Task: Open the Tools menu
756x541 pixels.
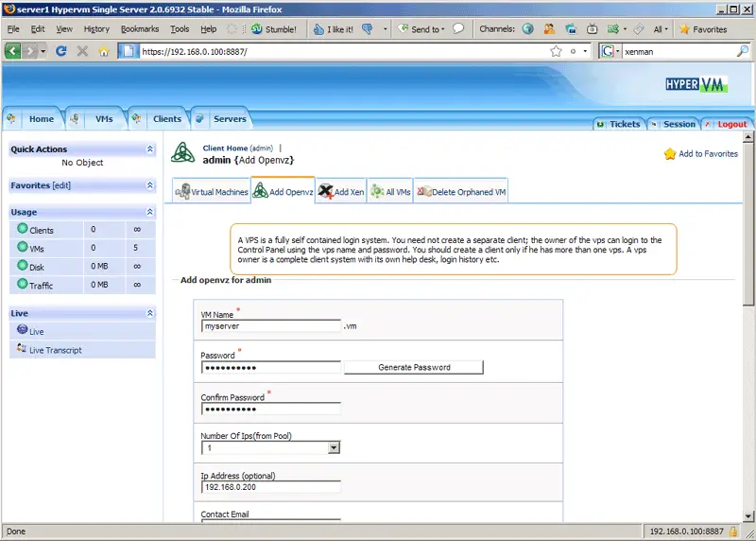Action: point(180,29)
